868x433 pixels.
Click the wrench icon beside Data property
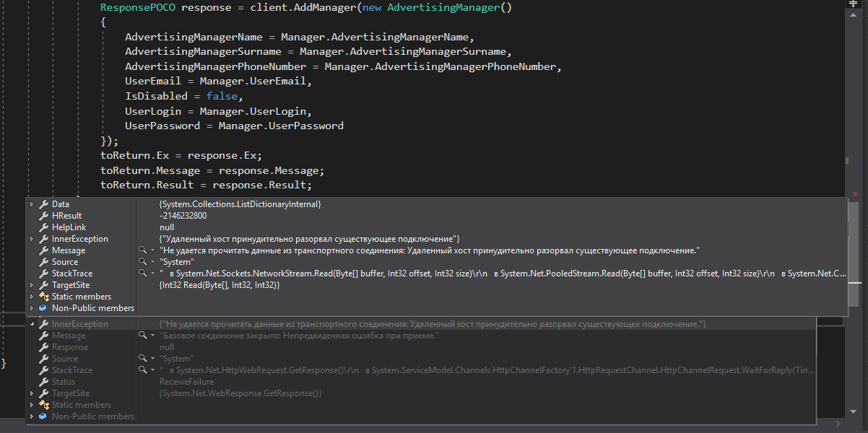pyautogui.click(x=43, y=204)
